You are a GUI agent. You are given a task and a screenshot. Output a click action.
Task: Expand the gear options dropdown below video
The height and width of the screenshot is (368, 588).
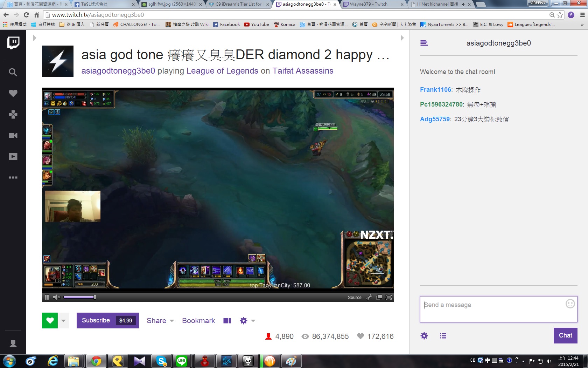pyautogui.click(x=247, y=321)
